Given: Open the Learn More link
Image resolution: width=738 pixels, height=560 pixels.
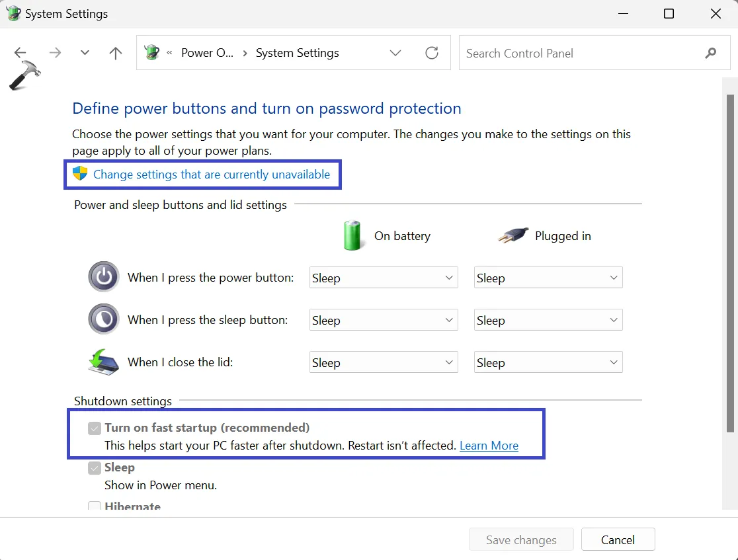Looking at the screenshot, I should click(x=489, y=445).
